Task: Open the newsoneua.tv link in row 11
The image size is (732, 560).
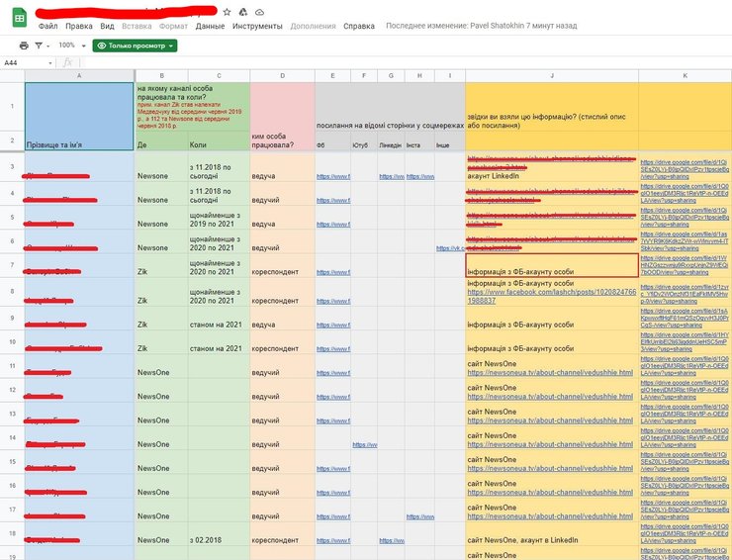Action: pos(550,374)
